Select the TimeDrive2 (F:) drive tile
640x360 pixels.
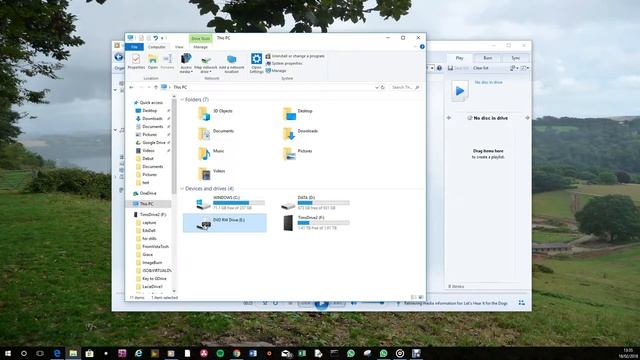tap(315, 223)
